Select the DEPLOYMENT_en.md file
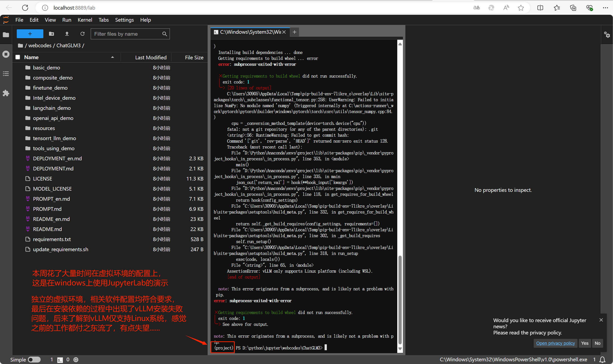Viewport: 613px width, 364px height. click(x=110, y=158)
